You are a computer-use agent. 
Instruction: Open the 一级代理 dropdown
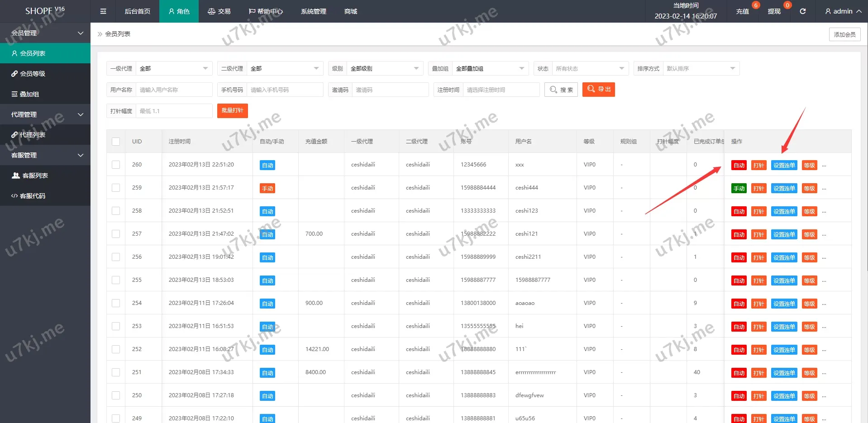click(x=174, y=69)
